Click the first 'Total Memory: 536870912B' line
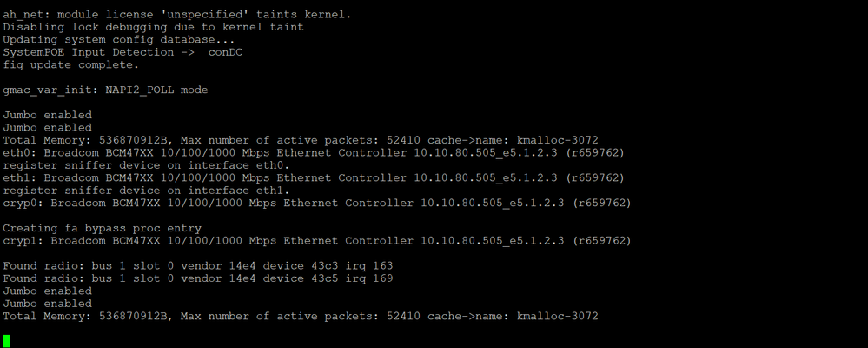 [x=301, y=140]
